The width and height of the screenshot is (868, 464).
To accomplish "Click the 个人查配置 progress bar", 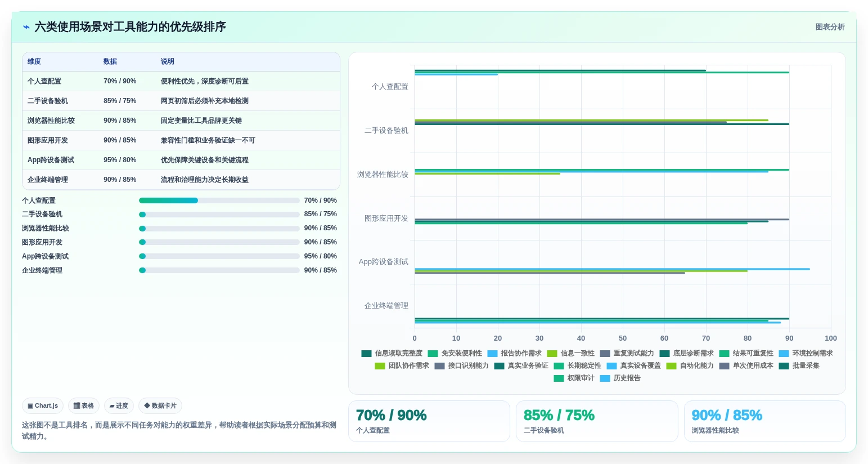I will (x=219, y=200).
